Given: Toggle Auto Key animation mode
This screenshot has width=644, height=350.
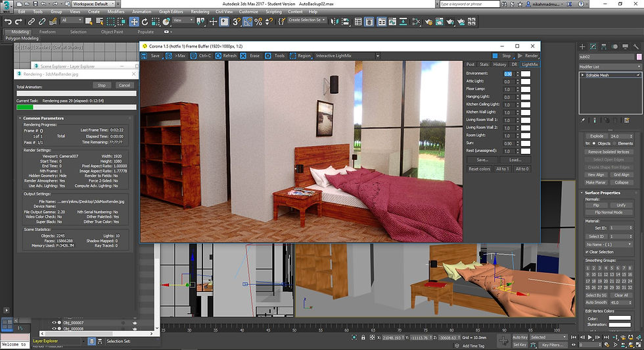Looking at the screenshot, I should click(520, 337).
